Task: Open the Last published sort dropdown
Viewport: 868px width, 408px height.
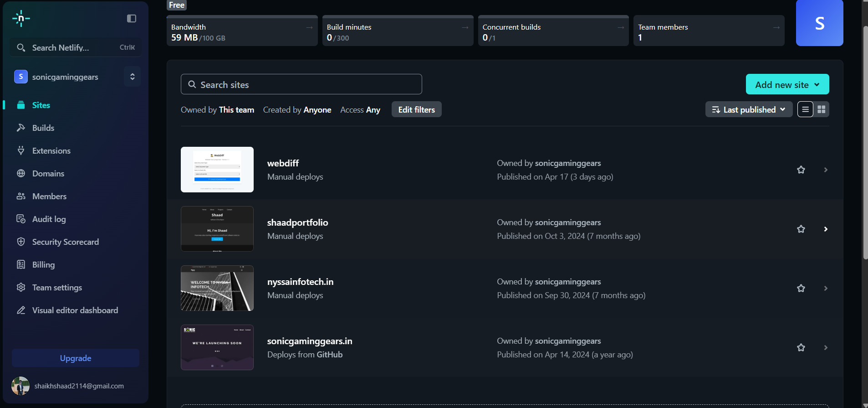Action: [x=749, y=109]
